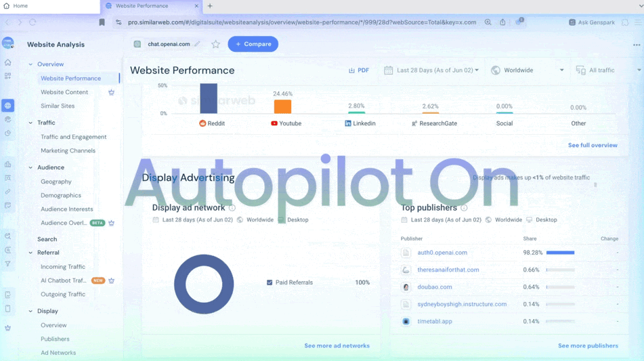Viewport: 644px width, 361px height.
Task: Collapse the Audience section in sidebar
Action: 30,167
